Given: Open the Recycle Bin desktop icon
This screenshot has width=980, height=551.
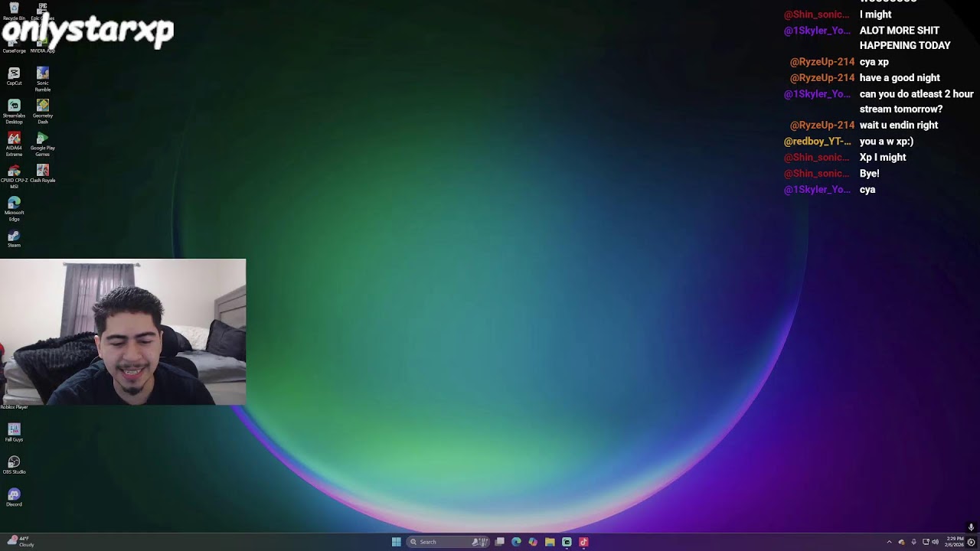Looking at the screenshot, I should tap(14, 10).
